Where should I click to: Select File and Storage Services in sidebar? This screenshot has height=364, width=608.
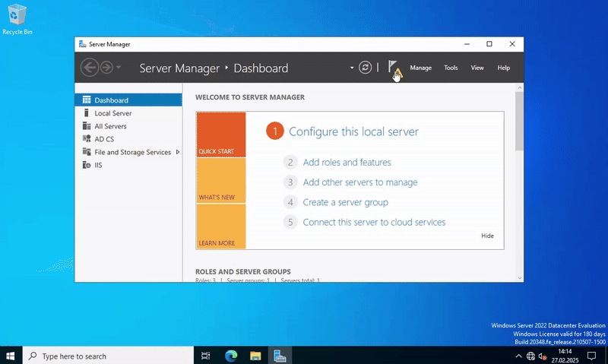[128, 152]
